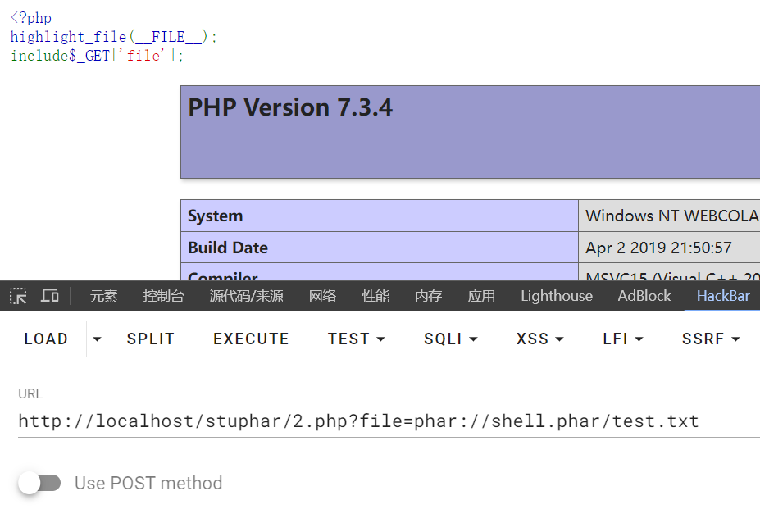Open the TEST dropdown menu
The height and width of the screenshot is (532, 760).
(356, 339)
